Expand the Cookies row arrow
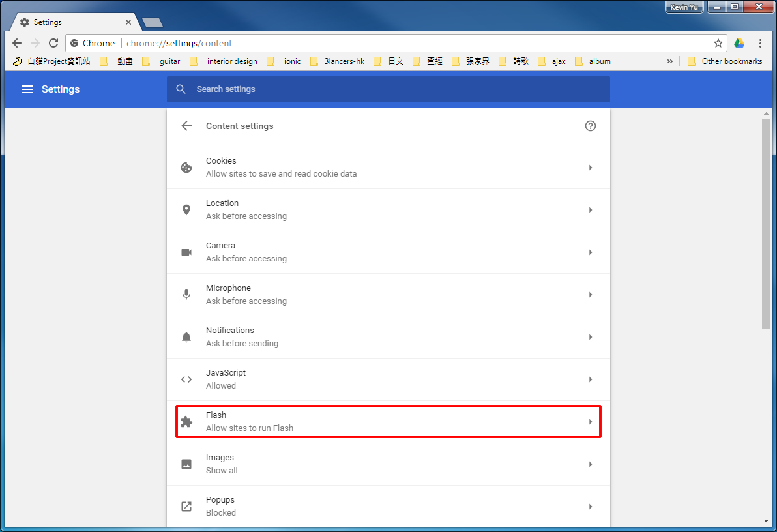Viewport: 777px width, 532px height. coord(590,168)
